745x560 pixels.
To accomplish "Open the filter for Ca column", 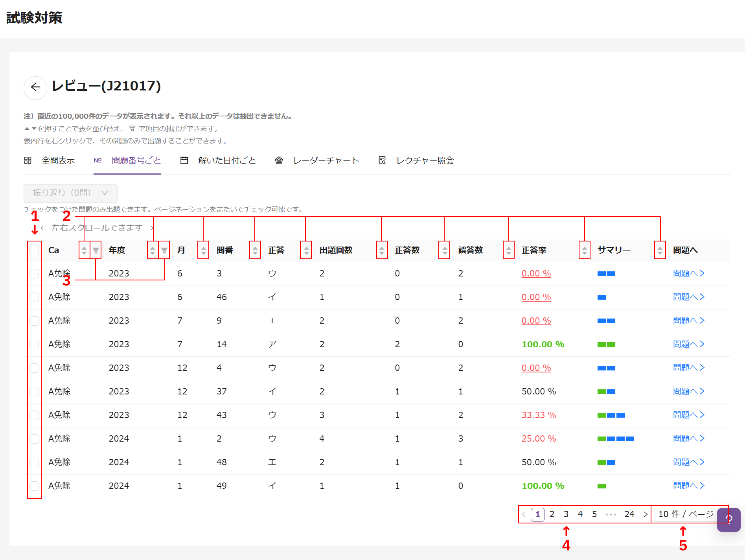I will [96, 250].
